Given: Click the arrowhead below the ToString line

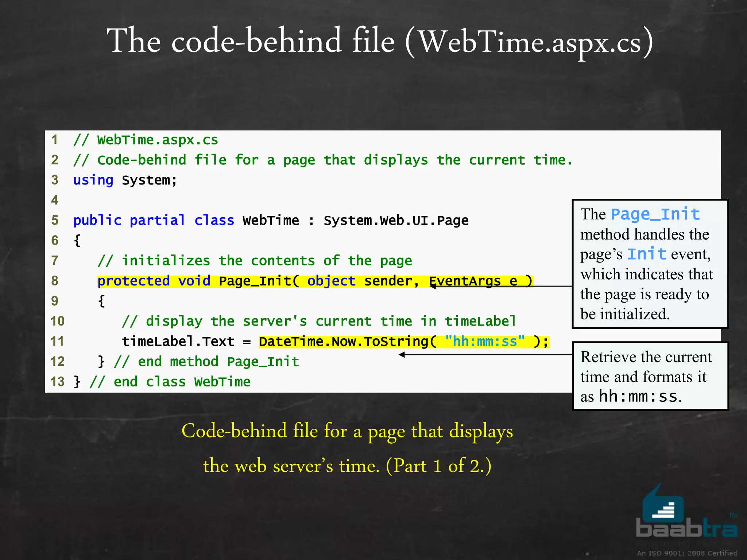Looking at the screenshot, I should click(x=402, y=355).
